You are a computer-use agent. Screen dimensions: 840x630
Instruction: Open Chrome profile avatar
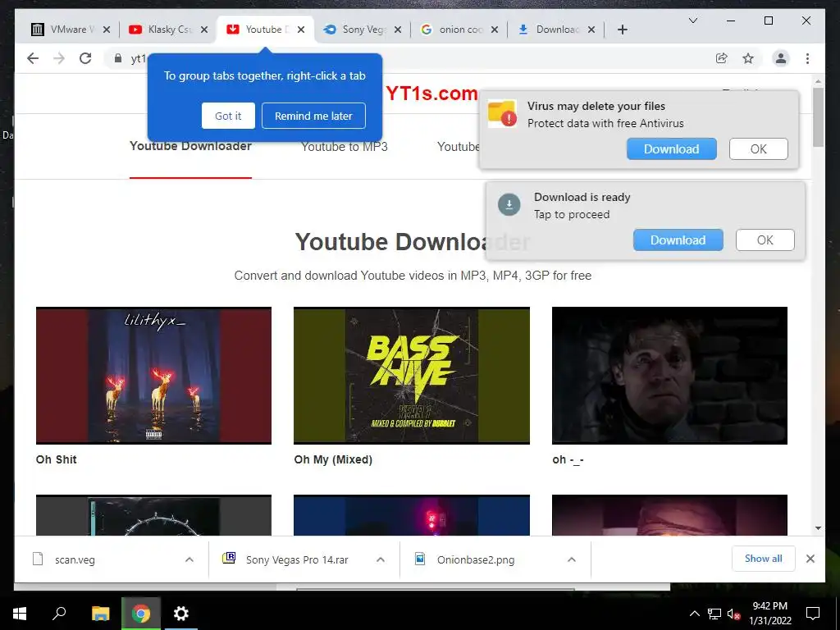tap(781, 58)
